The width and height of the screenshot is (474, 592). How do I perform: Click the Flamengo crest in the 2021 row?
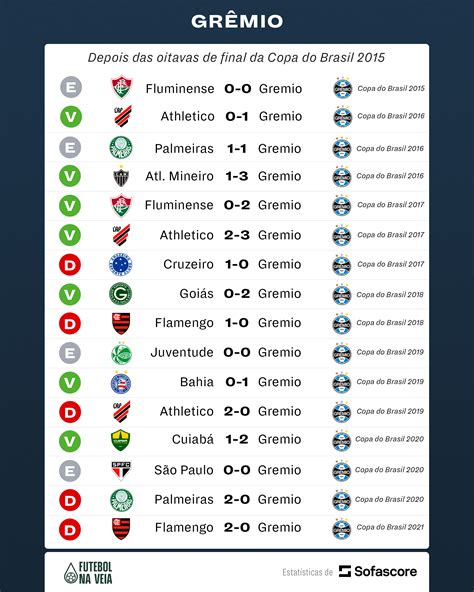[x=121, y=529]
